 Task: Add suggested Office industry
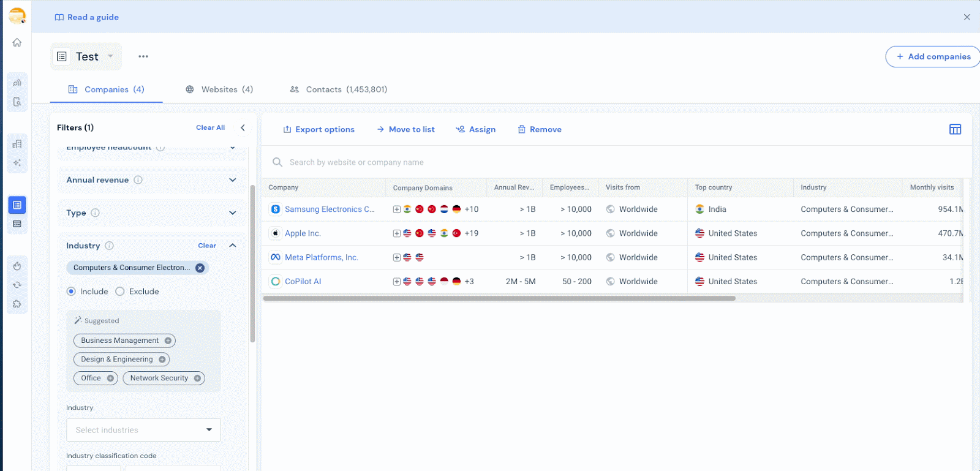click(x=111, y=379)
